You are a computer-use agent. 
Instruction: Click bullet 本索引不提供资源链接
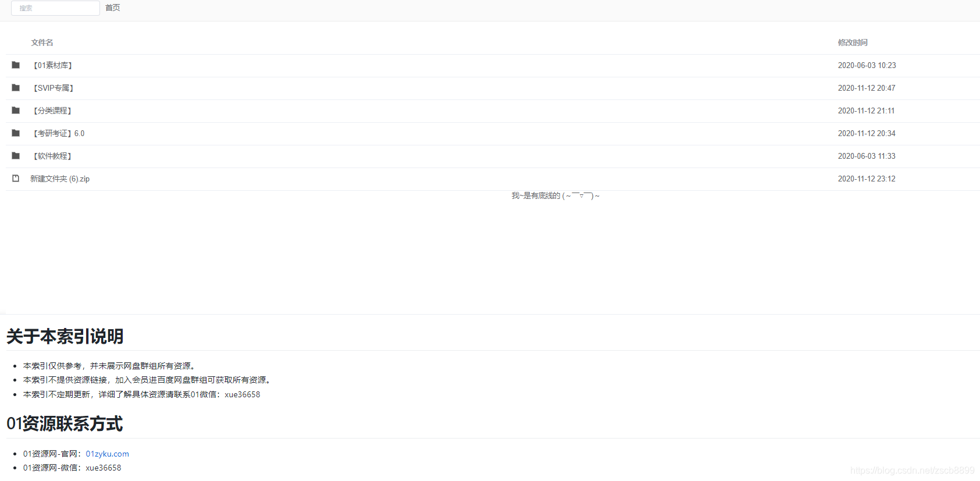(148, 380)
